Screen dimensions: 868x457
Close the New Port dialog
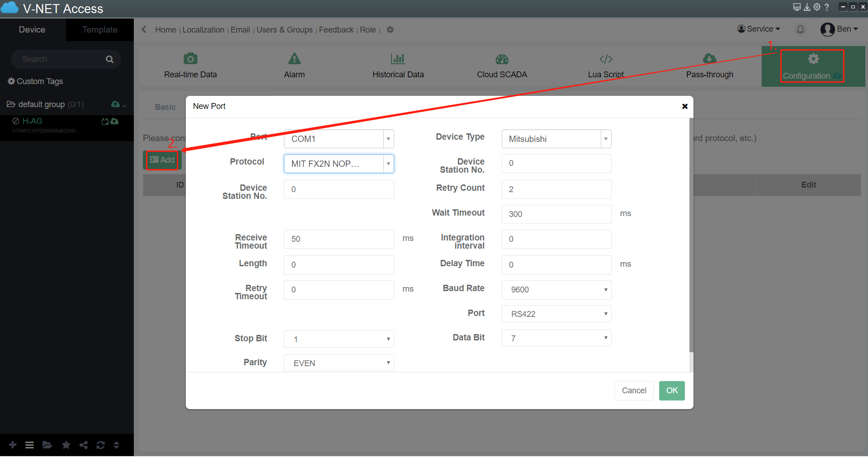pyautogui.click(x=684, y=106)
